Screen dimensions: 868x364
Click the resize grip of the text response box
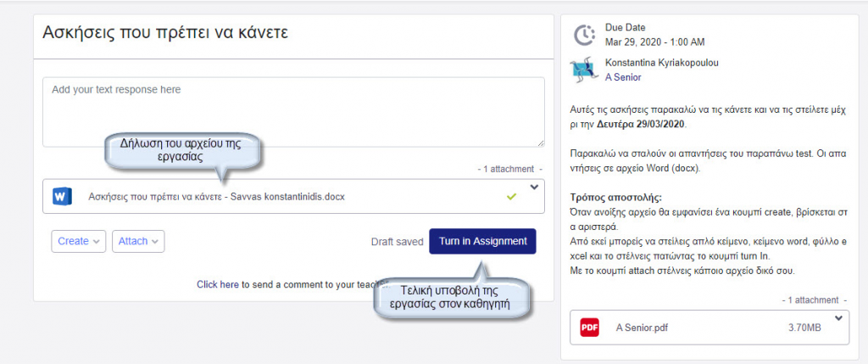(x=540, y=143)
